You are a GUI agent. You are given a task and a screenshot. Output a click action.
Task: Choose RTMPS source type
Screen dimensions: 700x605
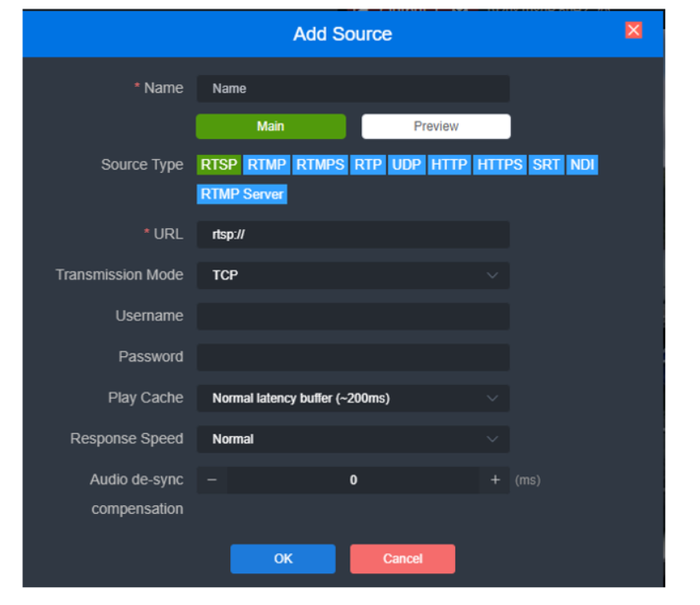[x=320, y=164]
